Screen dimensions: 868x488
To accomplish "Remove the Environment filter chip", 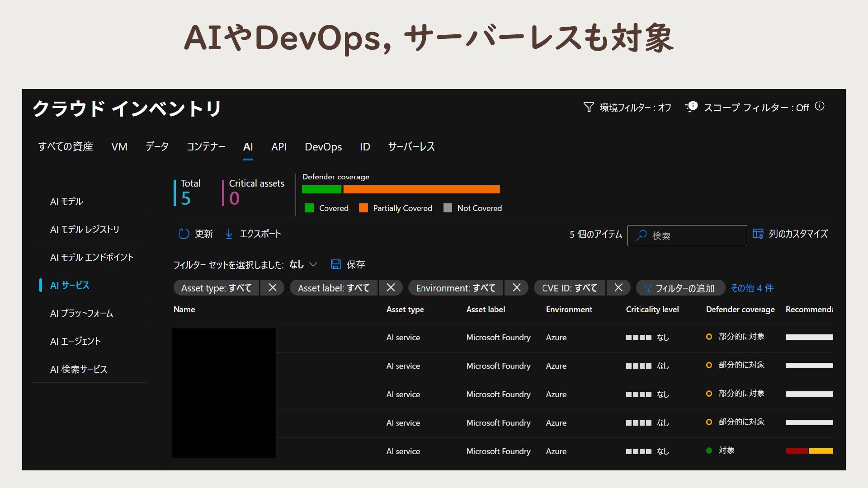I will (516, 288).
